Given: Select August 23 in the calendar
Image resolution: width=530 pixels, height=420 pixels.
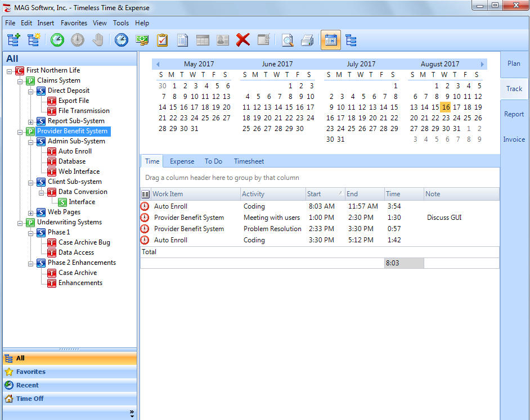Looking at the screenshot, I should 446,118.
